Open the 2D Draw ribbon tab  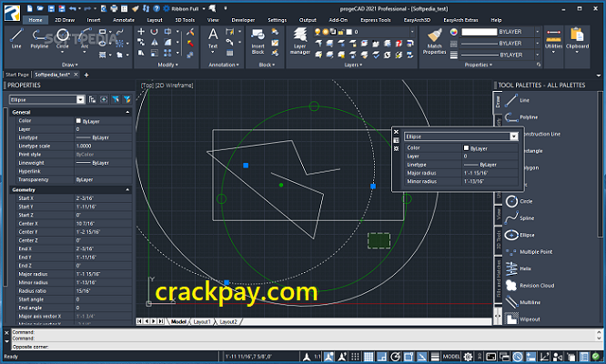65,20
